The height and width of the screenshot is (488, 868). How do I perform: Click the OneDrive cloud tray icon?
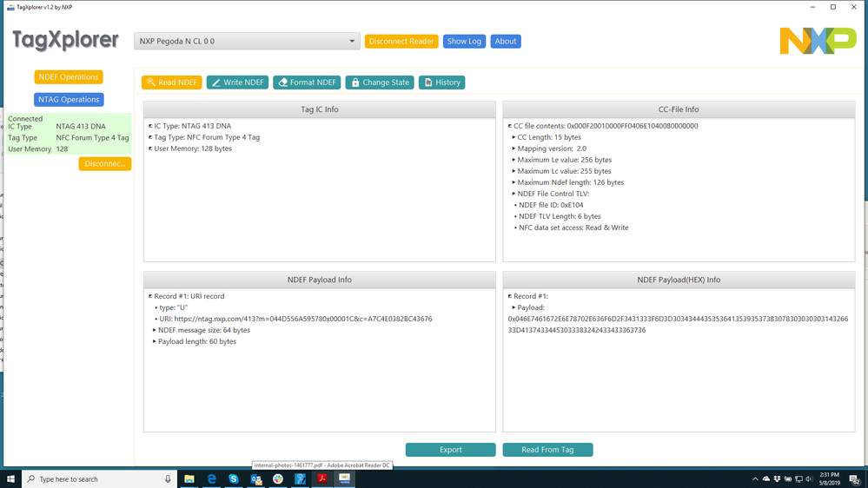(766, 479)
